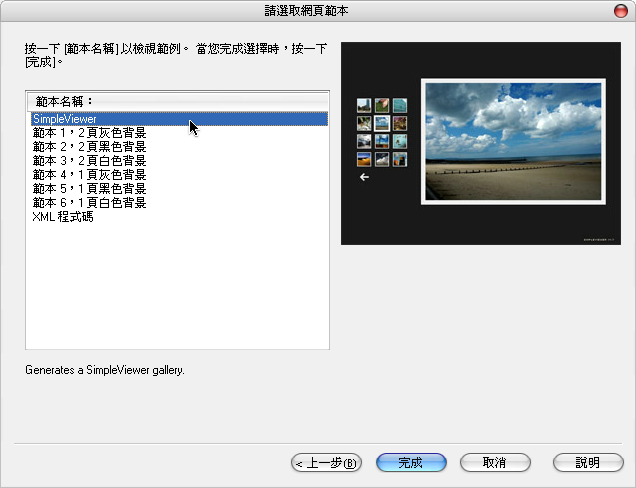The width and height of the screenshot is (636, 488).
Task: Cancel the dialog with 取消
Action: [x=495, y=462]
